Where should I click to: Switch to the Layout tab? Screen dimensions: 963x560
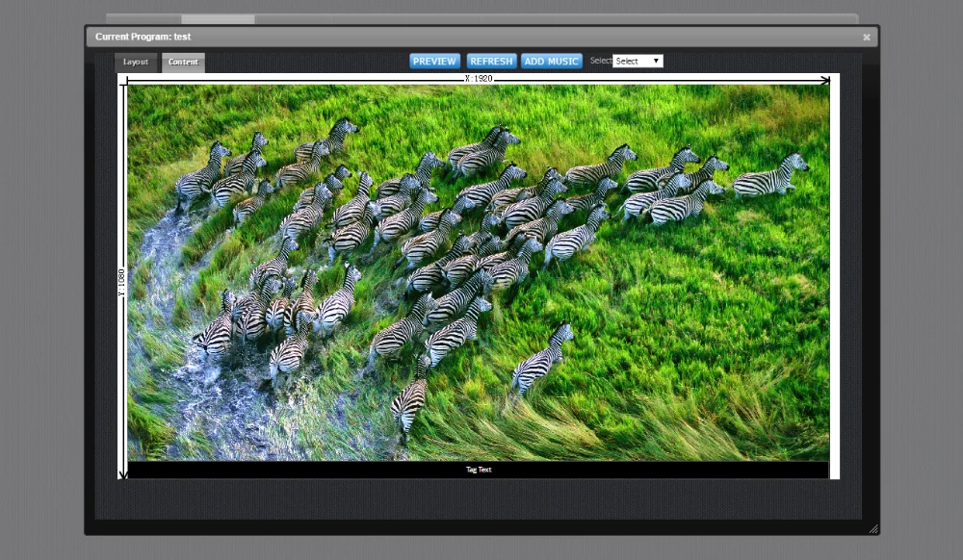136,62
